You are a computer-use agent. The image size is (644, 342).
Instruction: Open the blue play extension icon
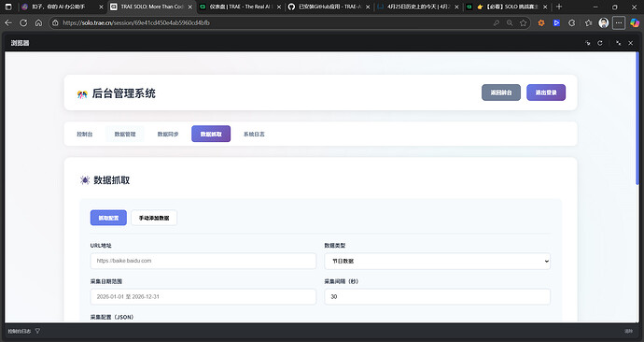point(556,23)
